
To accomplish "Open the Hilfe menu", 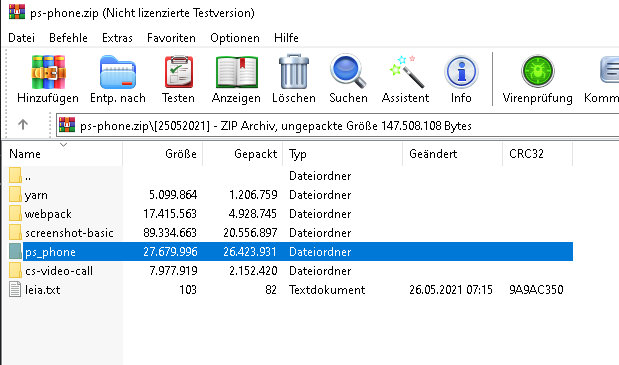I will (x=286, y=38).
